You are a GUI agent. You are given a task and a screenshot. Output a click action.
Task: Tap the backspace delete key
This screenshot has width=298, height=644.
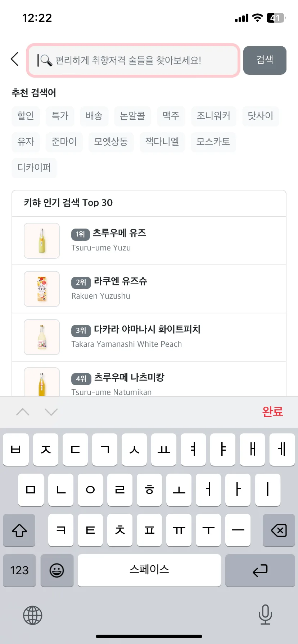click(279, 530)
